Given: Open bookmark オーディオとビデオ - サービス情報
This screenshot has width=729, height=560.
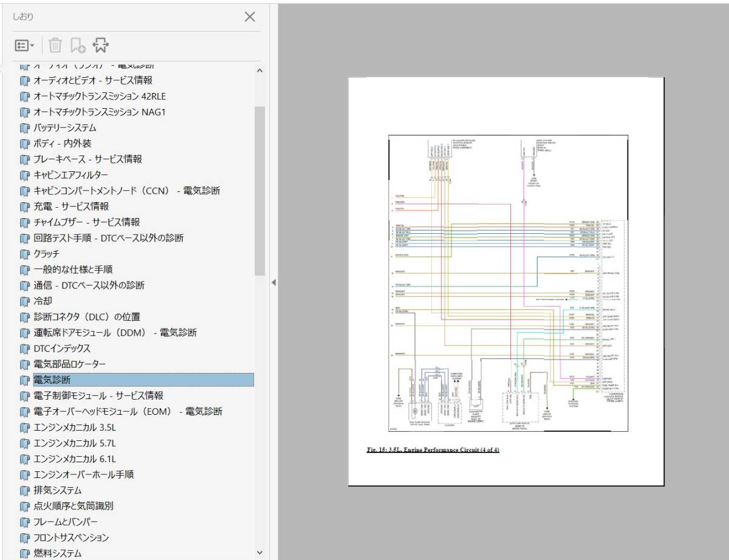Looking at the screenshot, I should [93, 80].
